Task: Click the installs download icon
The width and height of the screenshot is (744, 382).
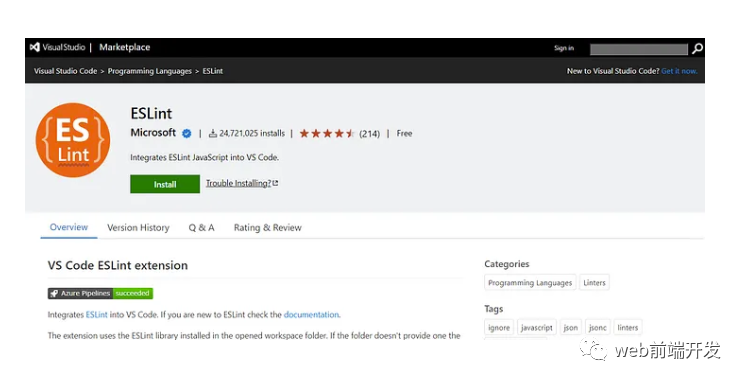Action: (x=213, y=133)
